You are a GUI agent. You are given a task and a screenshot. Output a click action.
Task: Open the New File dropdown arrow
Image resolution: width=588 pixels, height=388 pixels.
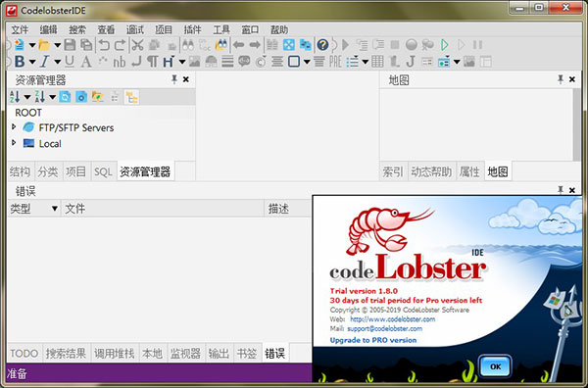(x=32, y=45)
